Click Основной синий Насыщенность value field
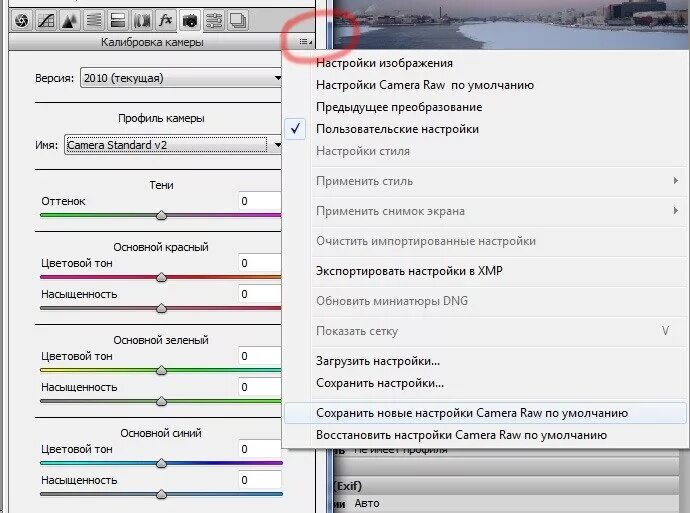 tap(260, 480)
